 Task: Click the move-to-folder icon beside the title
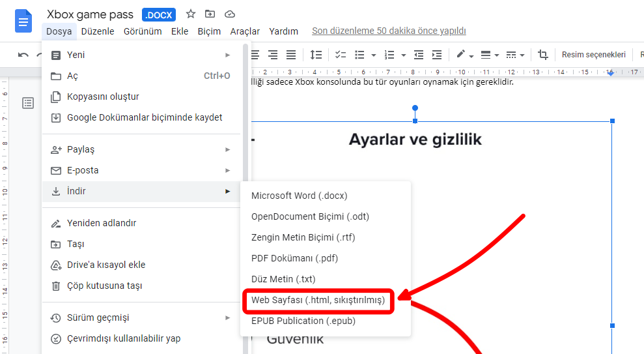(210, 14)
